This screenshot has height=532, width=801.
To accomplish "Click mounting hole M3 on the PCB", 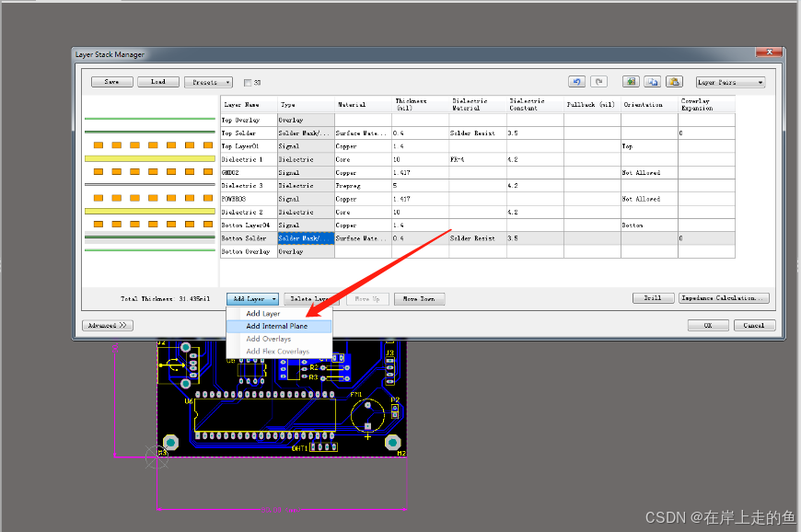I will (x=170, y=442).
